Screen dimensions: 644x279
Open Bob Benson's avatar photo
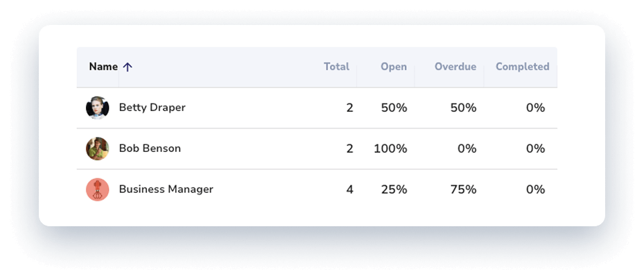pos(97,149)
